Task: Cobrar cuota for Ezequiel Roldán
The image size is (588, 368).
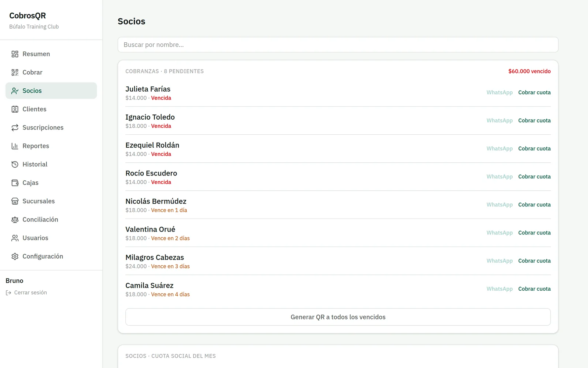Action: coord(534,149)
